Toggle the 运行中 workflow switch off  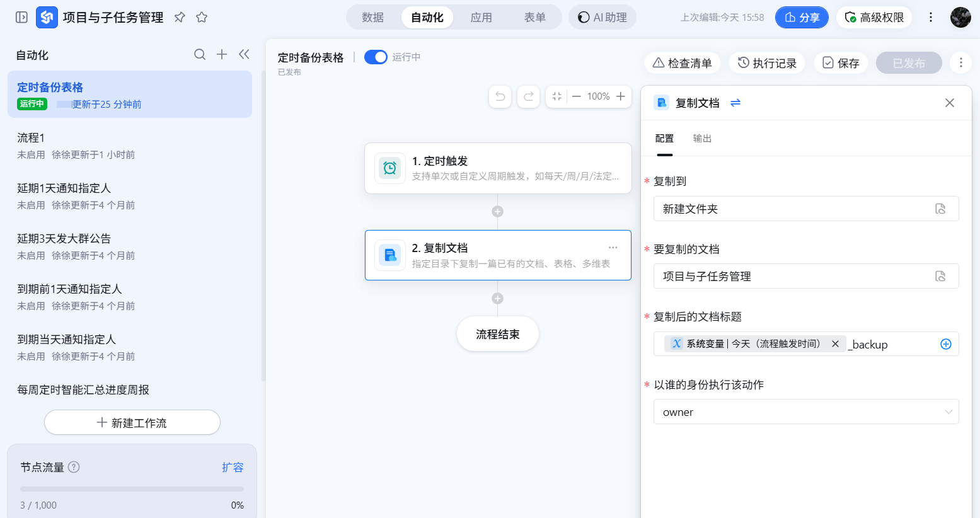coord(376,57)
